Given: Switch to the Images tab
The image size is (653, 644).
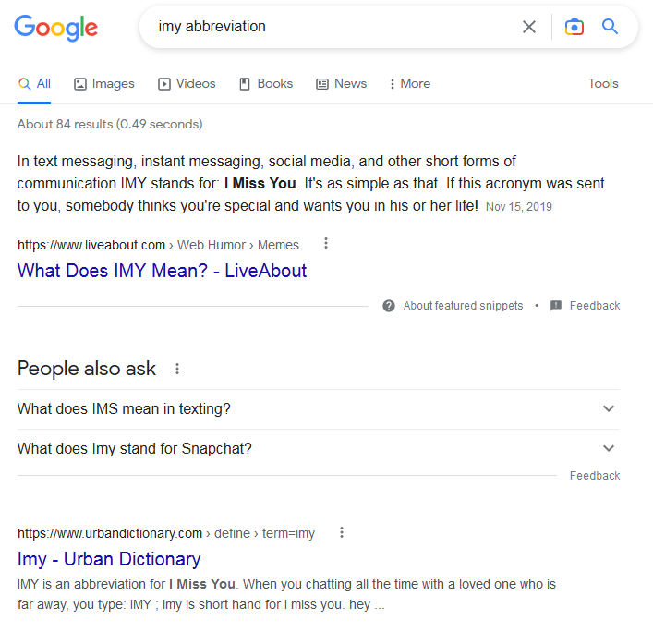Looking at the screenshot, I should pos(104,84).
